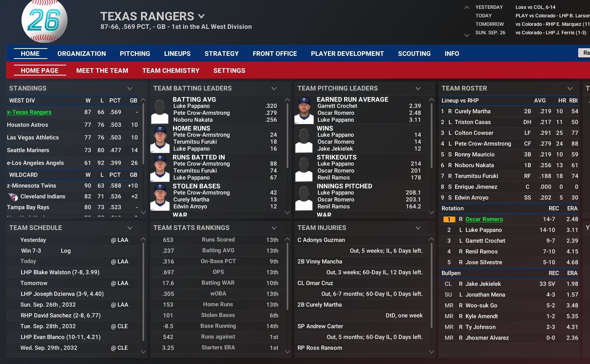The height and width of the screenshot is (364, 590).
Task: Open the Home Runs leader portrait
Action: 160,139
